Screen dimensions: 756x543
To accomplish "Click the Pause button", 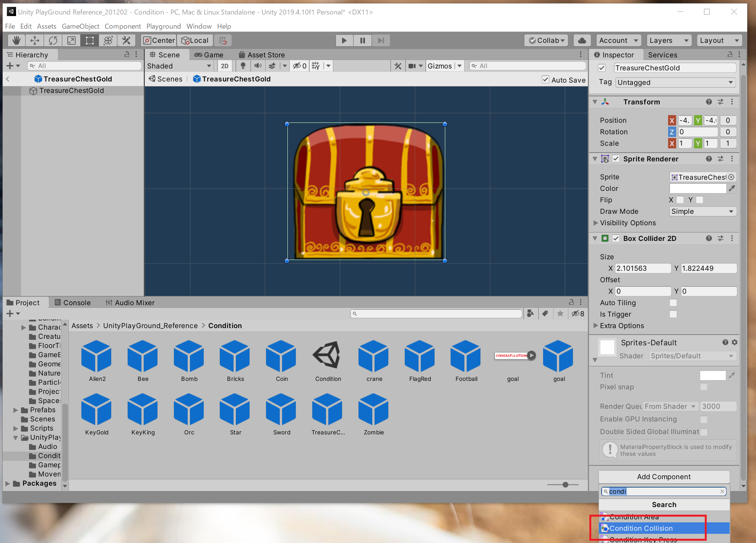I will (362, 41).
